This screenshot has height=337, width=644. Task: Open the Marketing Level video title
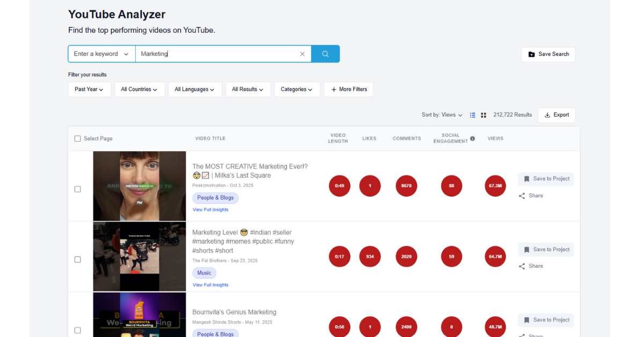click(x=243, y=241)
